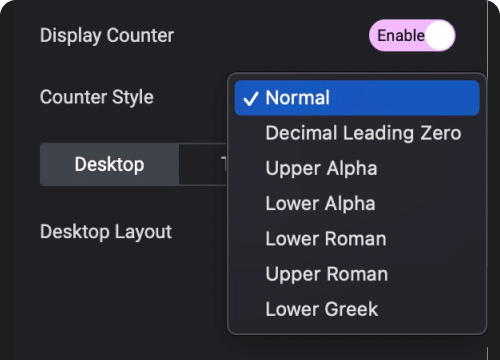500x360 pixels.
Task: Click the 'Enable' text on the pink switch
Action: click(401, 35)
